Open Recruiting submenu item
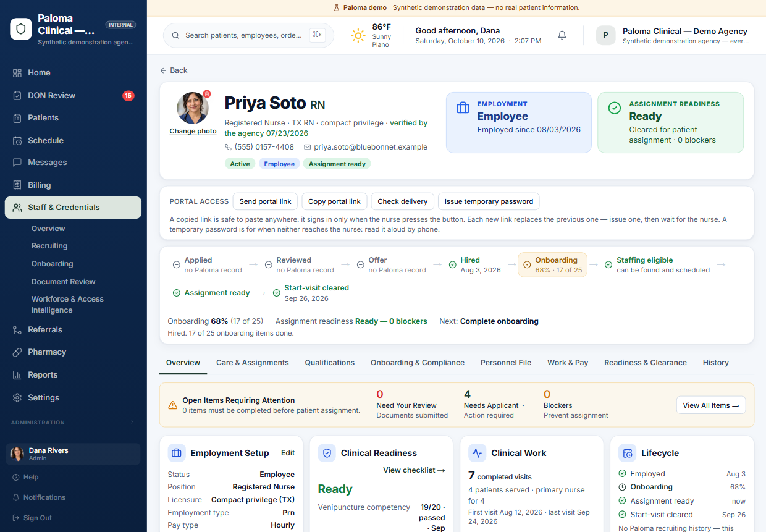The image size is (766, 532). coord(49,246)
